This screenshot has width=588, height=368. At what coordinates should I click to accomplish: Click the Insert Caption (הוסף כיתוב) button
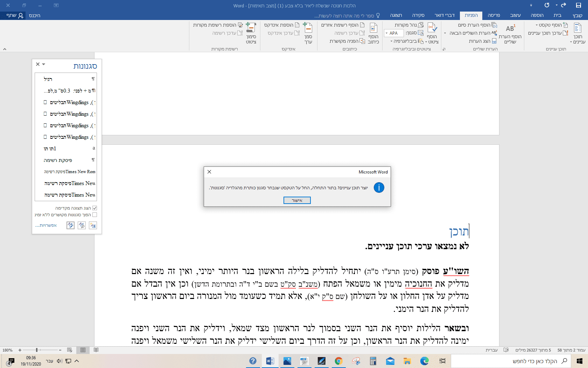373,34
